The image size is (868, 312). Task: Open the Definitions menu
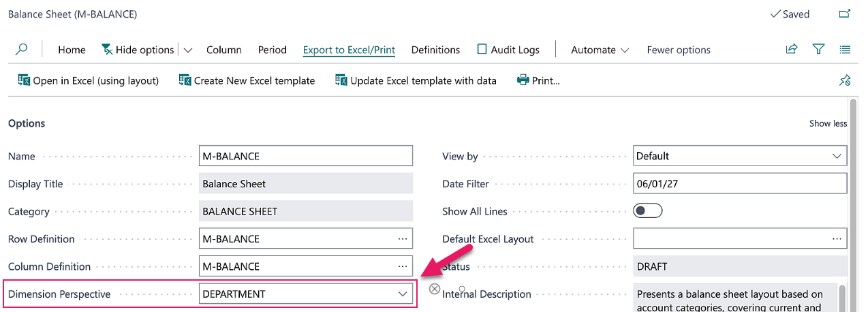point(435,50)
